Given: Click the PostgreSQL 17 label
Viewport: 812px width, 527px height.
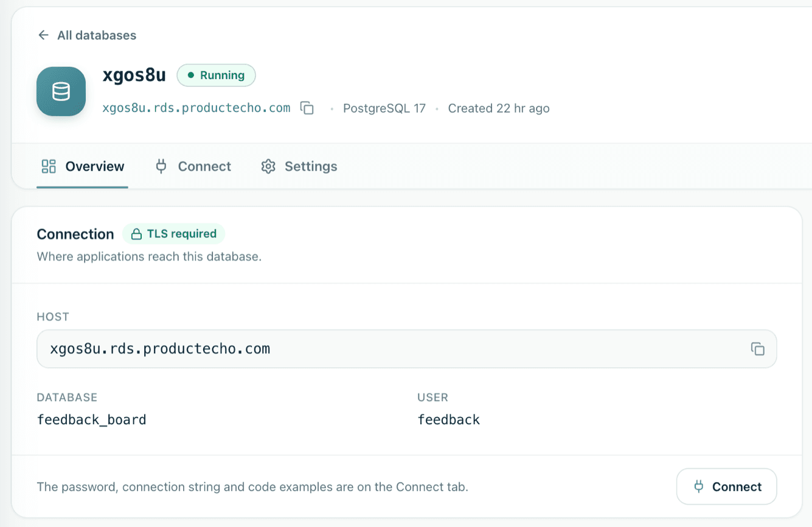Looking at the screenshot, I should click(x=384, y=108).
